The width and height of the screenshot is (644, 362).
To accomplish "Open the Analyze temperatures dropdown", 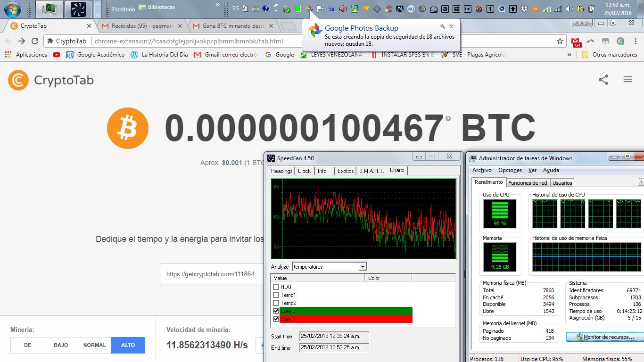I will [x=362, y=266].
